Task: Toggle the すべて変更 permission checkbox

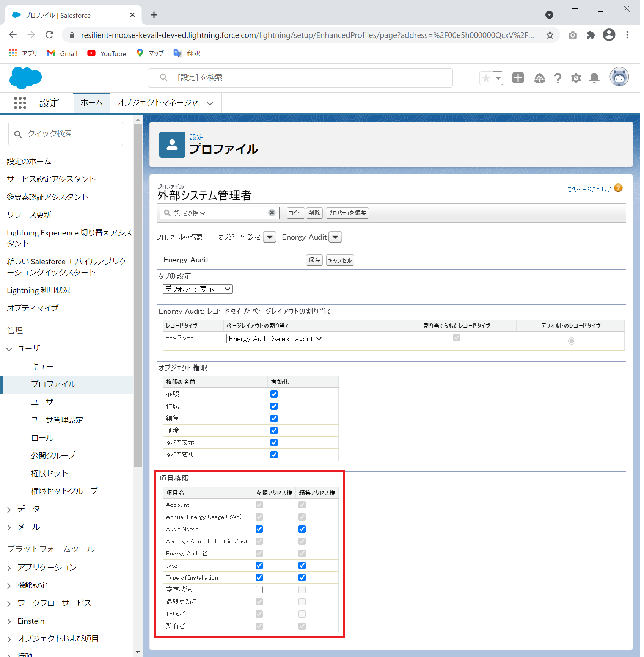Action: click(274, 455)
